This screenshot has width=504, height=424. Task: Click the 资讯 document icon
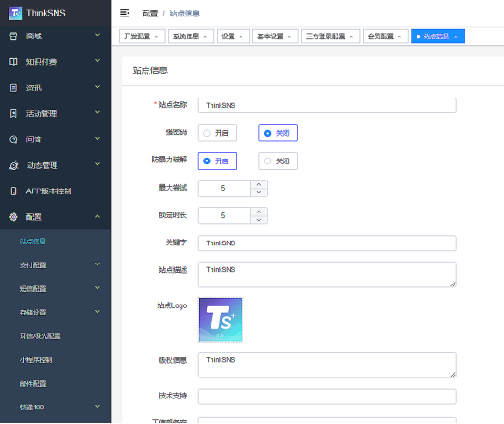(14, 88)
